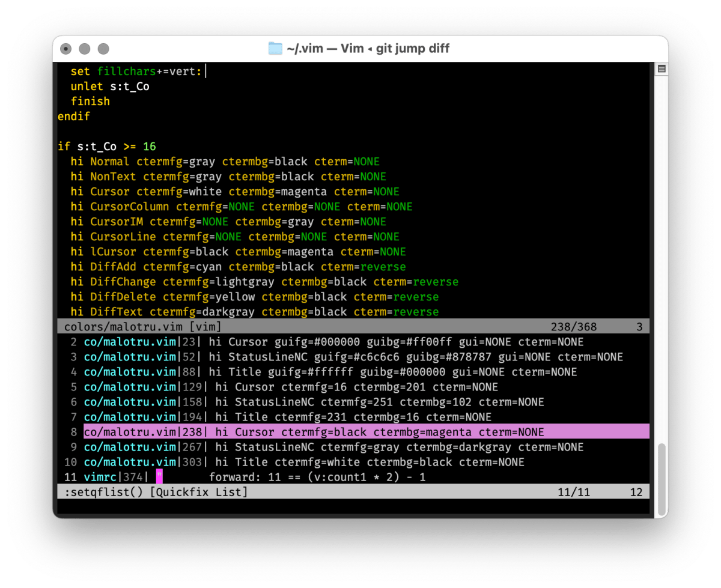Click the "hi CursorIM" line
This screenshot has width=721, height=588.
coord(228,222)
